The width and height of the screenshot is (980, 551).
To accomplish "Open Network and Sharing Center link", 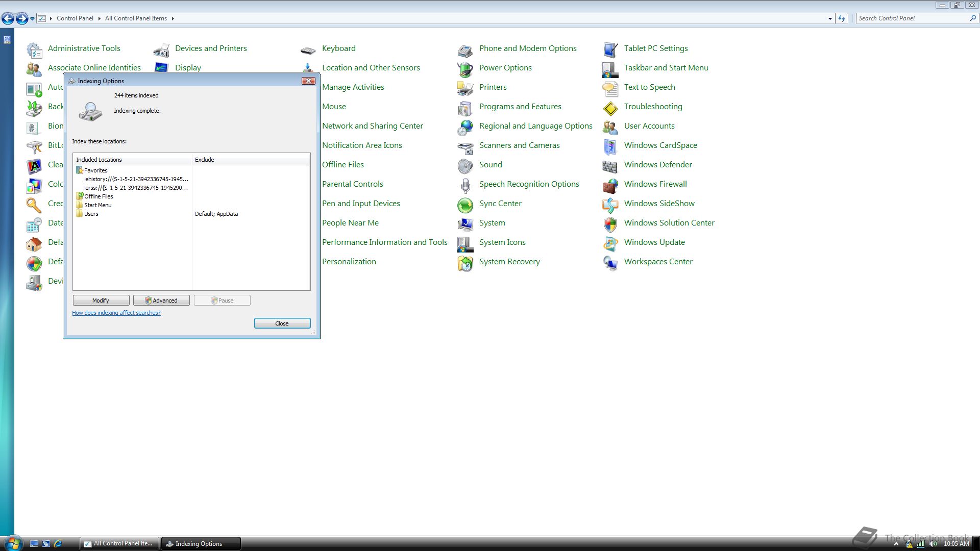I will click(x=373, y=126).
